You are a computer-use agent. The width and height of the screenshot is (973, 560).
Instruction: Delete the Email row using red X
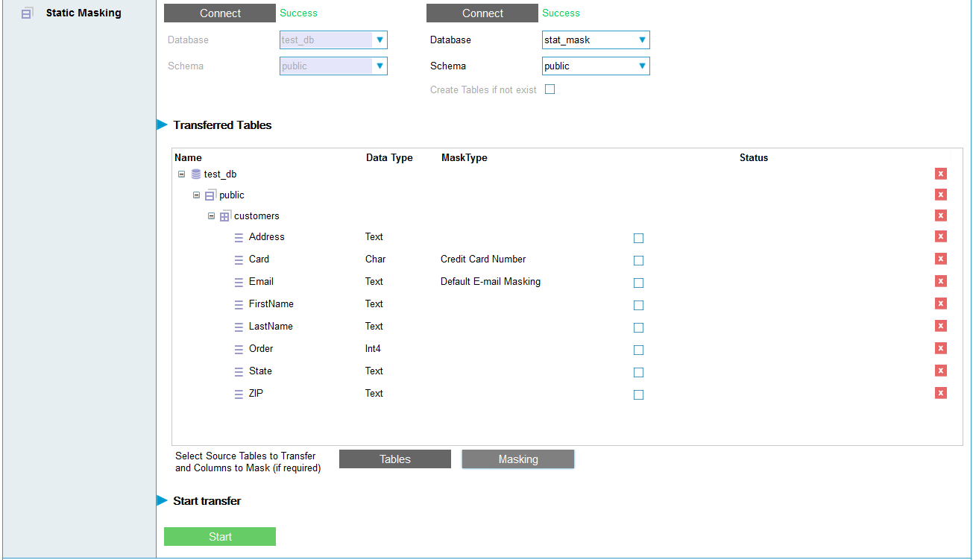pyautogui.click(x=941, y=281)
